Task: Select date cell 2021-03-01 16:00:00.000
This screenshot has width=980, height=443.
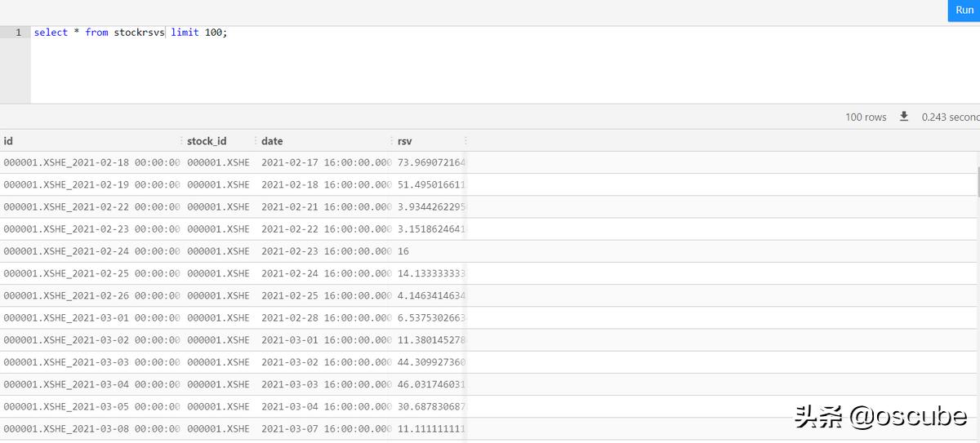Action: (x=327, y=339)
